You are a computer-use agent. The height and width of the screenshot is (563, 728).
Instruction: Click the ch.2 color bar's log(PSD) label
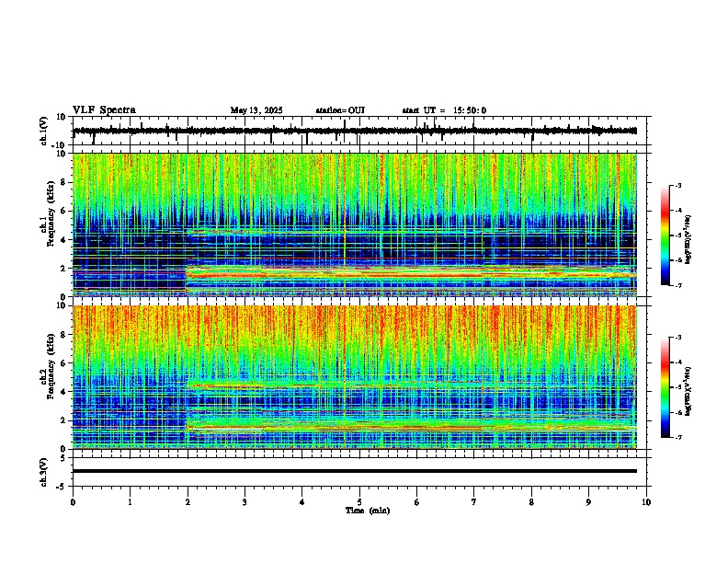tap(688, 391)
